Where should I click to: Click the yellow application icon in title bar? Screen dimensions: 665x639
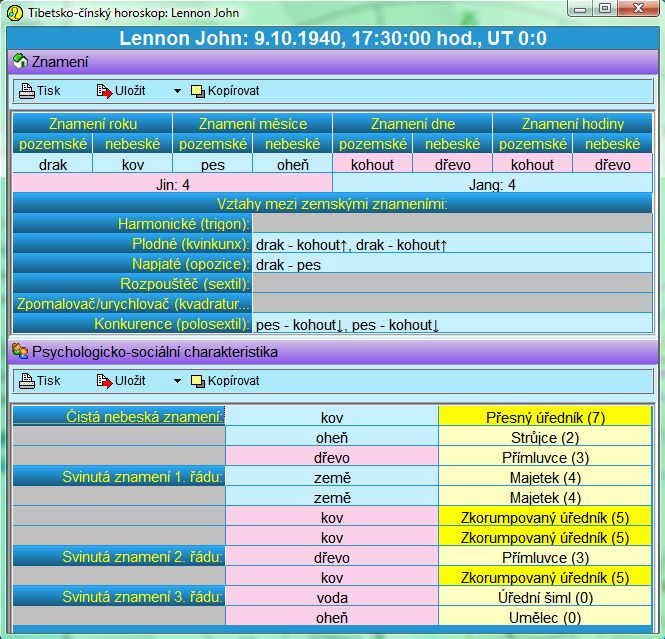15,13
